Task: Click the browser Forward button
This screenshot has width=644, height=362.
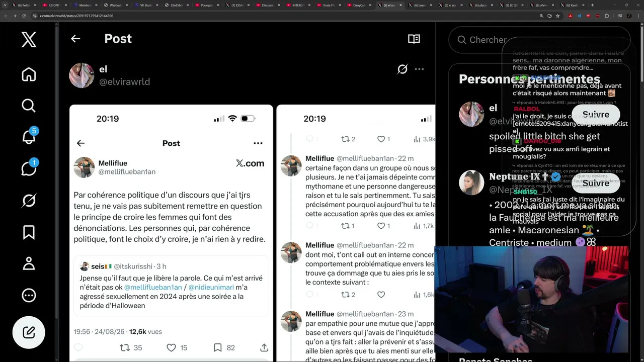Action: coord(15,16)
